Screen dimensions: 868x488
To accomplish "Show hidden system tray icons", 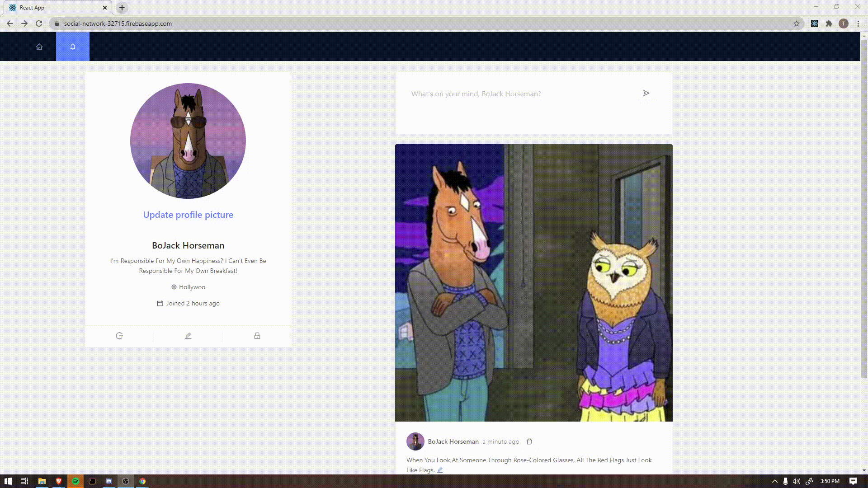I will click(774, 481).
